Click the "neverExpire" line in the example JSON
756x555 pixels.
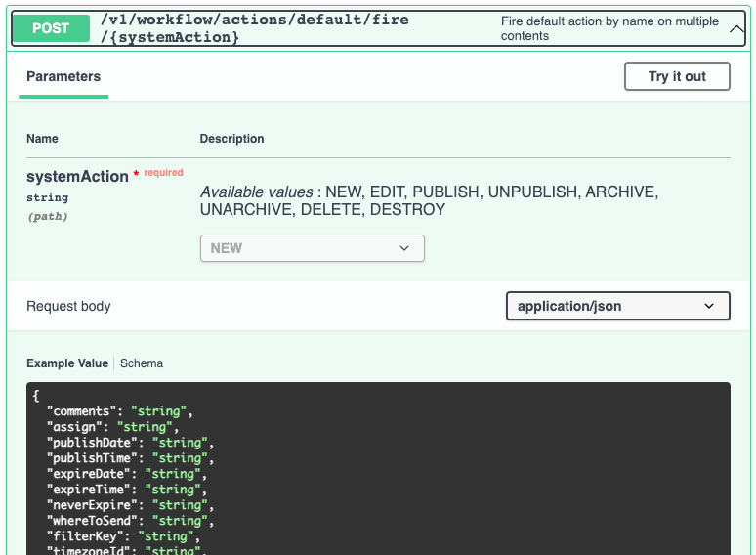130,505
